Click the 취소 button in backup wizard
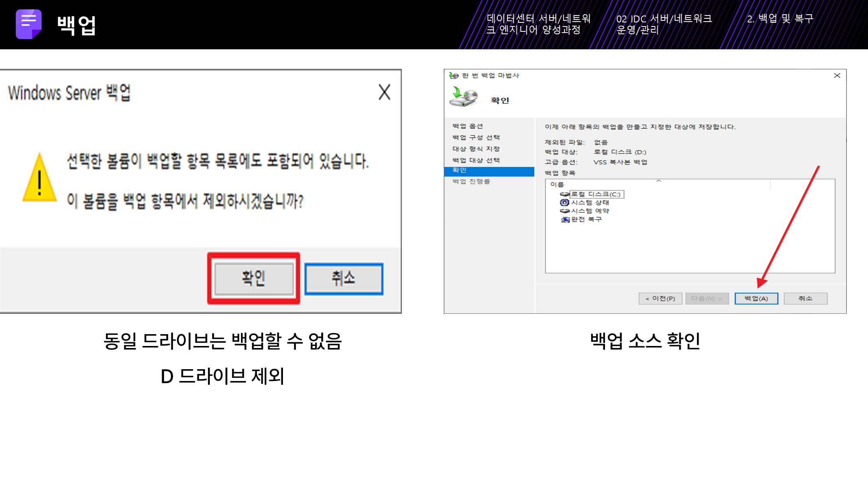 [805, 299]
